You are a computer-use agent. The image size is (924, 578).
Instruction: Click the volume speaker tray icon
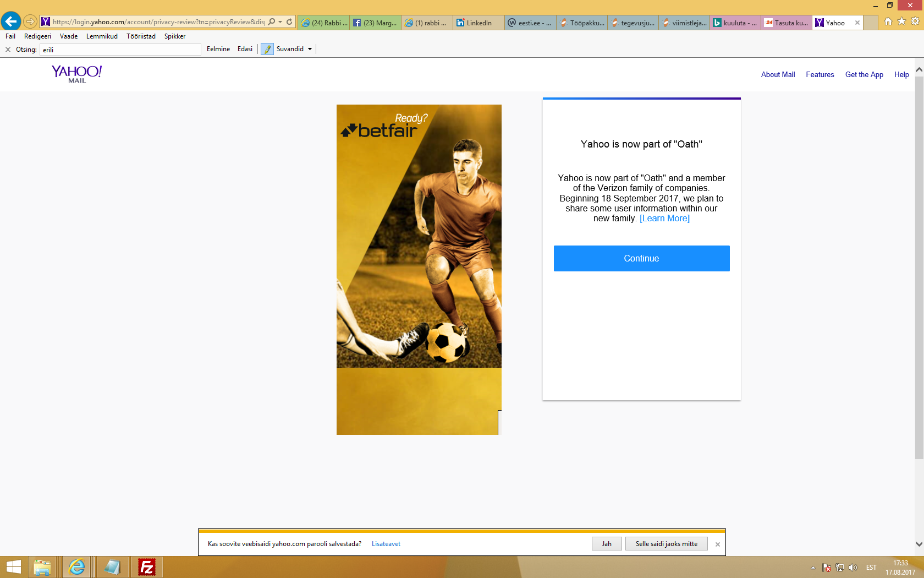[853, 568]
